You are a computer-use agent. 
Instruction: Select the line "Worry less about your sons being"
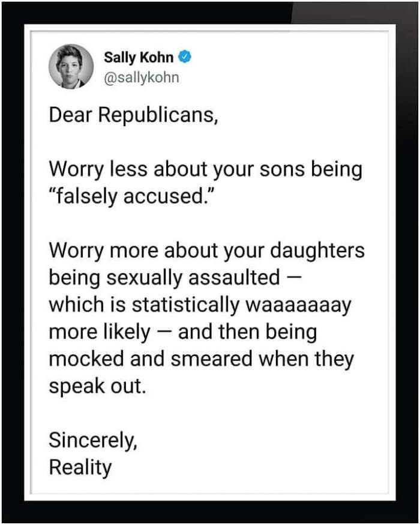click(205, 171)
